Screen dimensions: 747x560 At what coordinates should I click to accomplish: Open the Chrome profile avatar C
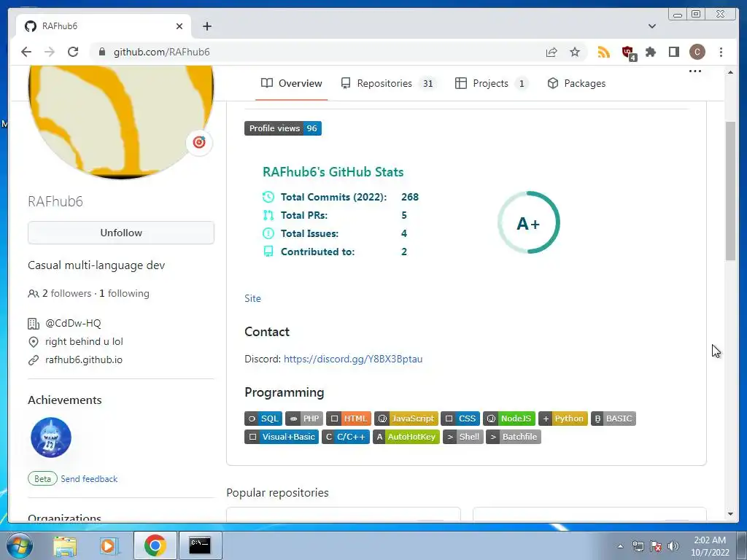(x=697, y=52)
